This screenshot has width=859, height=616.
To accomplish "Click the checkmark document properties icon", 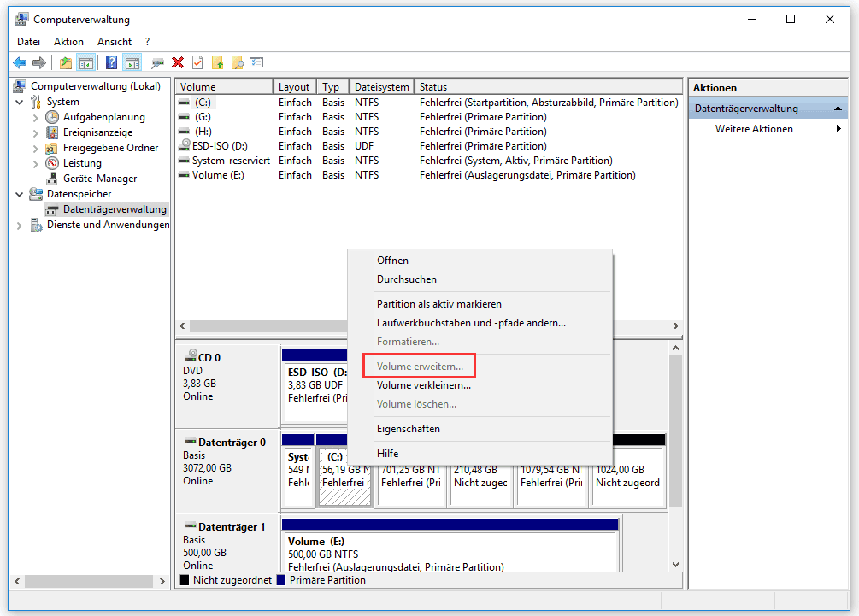I will point(197,63).
